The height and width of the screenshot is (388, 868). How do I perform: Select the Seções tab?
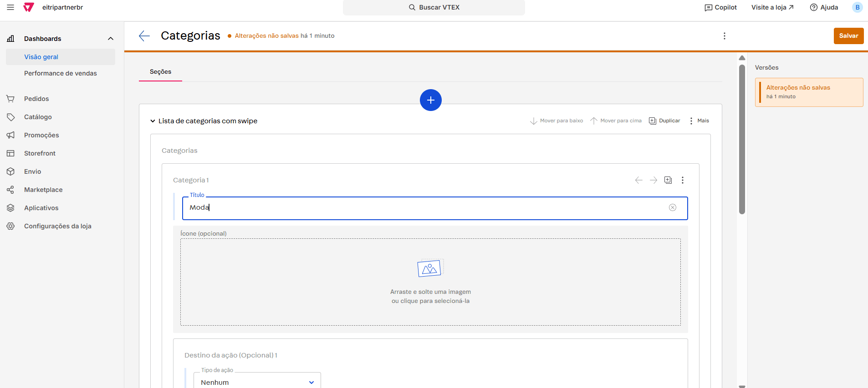[160, 72]
